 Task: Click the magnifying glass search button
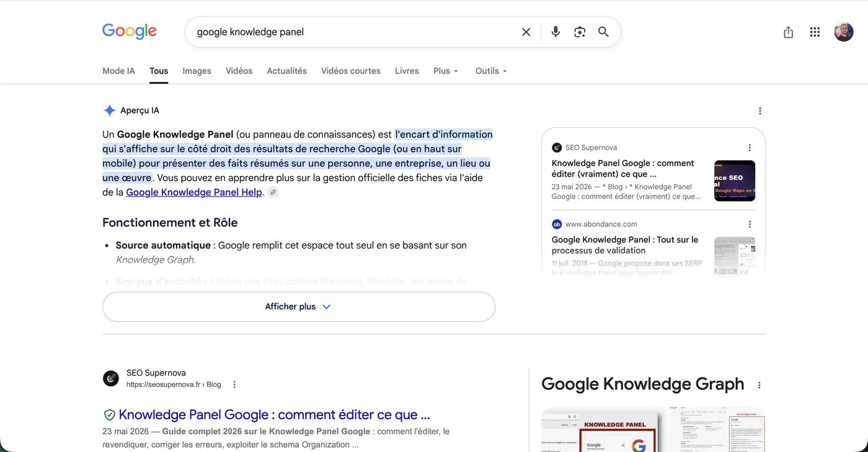[603, 32]
